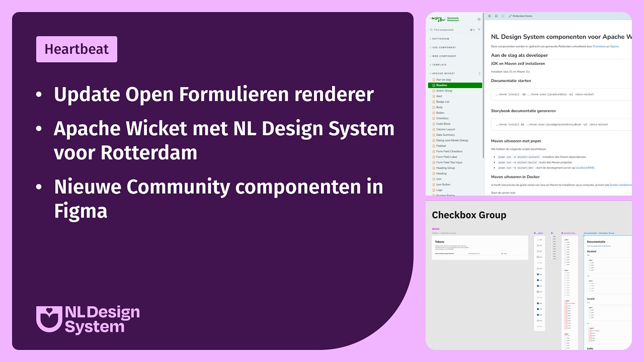Click the 'Documentatie starten' heading
644x362 pixels.
pyautogui.click(x=511, y=80)
